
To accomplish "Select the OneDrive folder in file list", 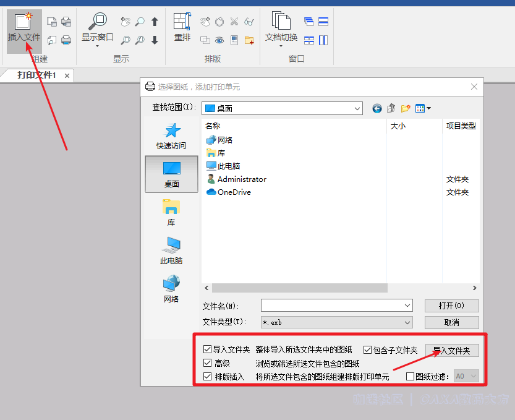I will pyautogui.click(x=229, y=192).
